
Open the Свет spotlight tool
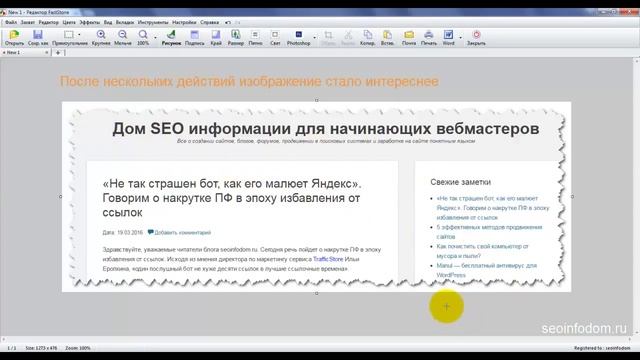point(275,38)
